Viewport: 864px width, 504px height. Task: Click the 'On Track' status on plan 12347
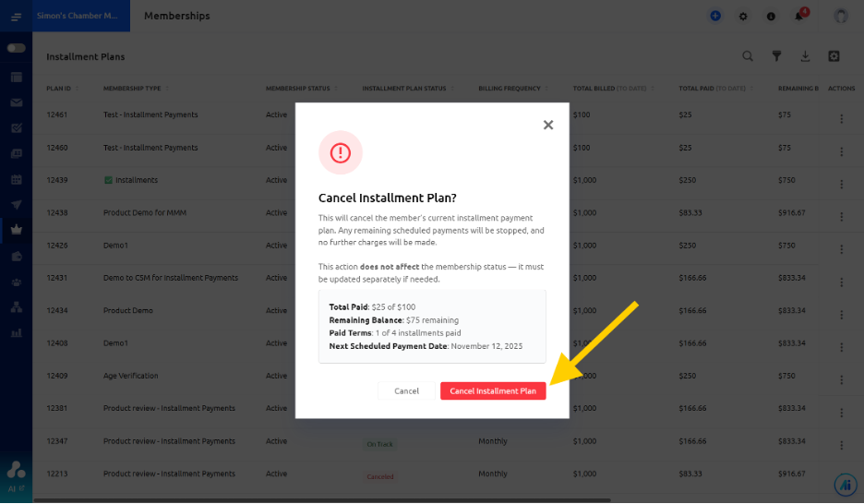[x=379, y=444]
